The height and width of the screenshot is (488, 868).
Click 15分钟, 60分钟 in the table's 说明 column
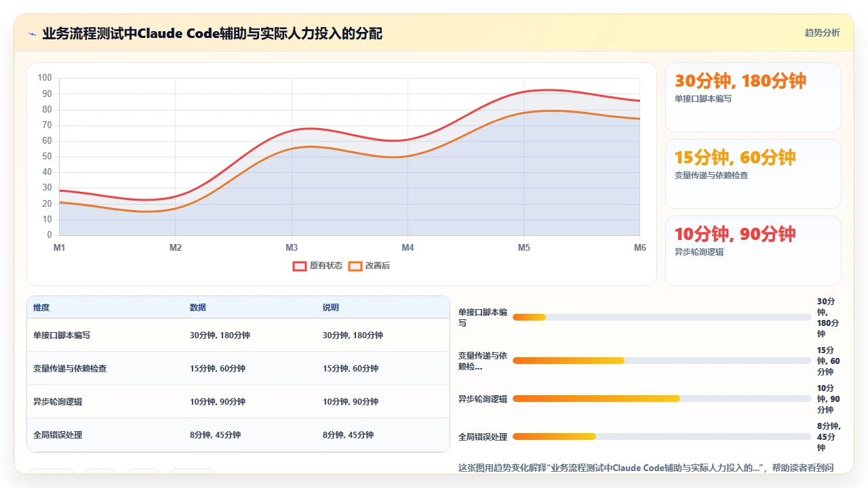[x=351, y=369]
